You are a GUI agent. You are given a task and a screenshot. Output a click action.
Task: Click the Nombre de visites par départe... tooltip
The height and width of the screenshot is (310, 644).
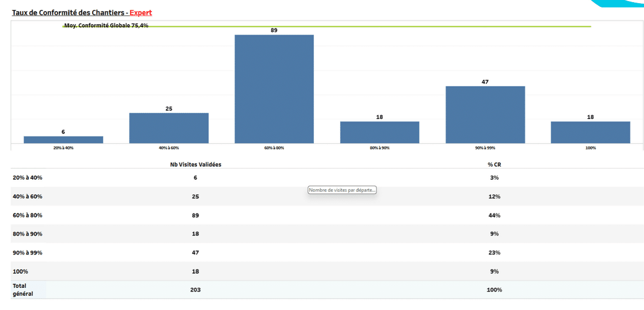[x=342, y=190]
